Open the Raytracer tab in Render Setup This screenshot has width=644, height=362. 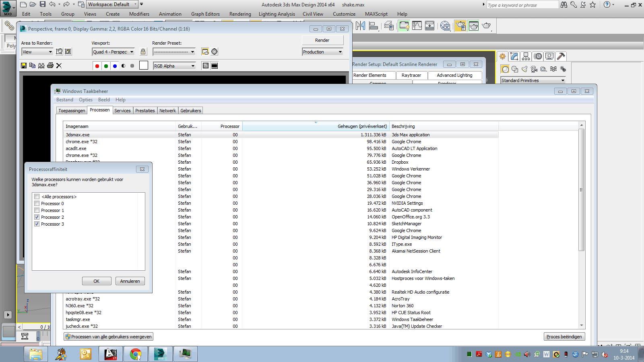(x=411, y=75)
